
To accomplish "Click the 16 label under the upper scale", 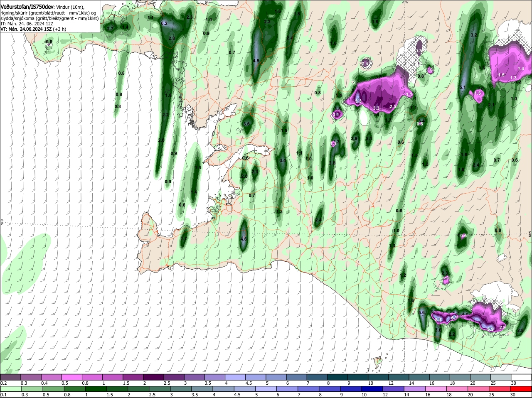I will pyautogui.click(x=432, y=383).
